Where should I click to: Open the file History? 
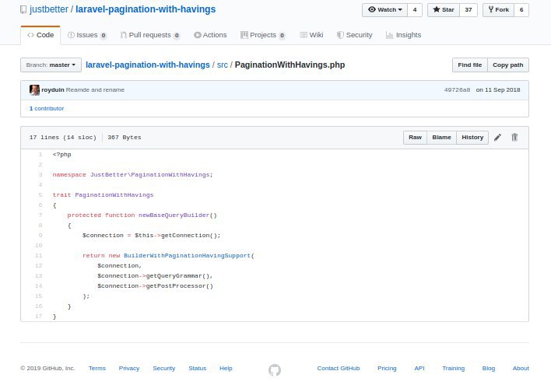472,138
